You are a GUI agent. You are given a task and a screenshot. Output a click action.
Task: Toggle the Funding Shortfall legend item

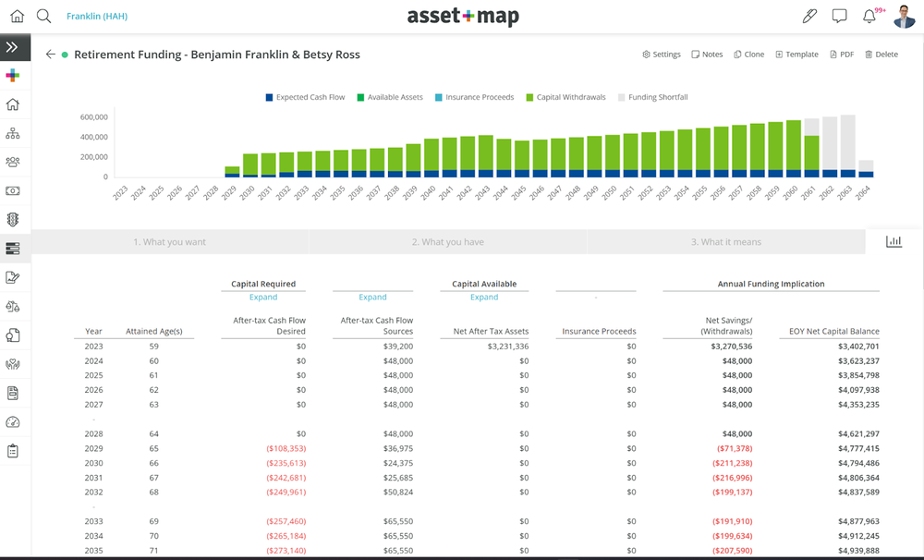tap(652, 96)
